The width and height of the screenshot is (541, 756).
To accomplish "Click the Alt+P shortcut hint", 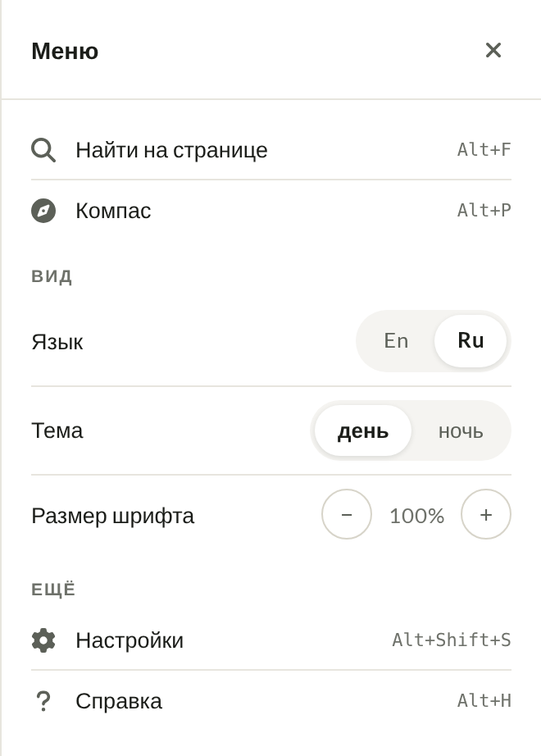I will [x=484, y=211].
